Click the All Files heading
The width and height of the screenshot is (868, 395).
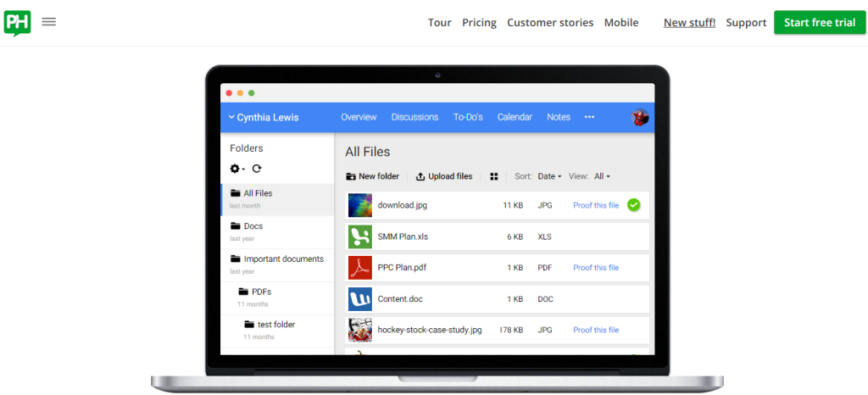click(368, 152)
